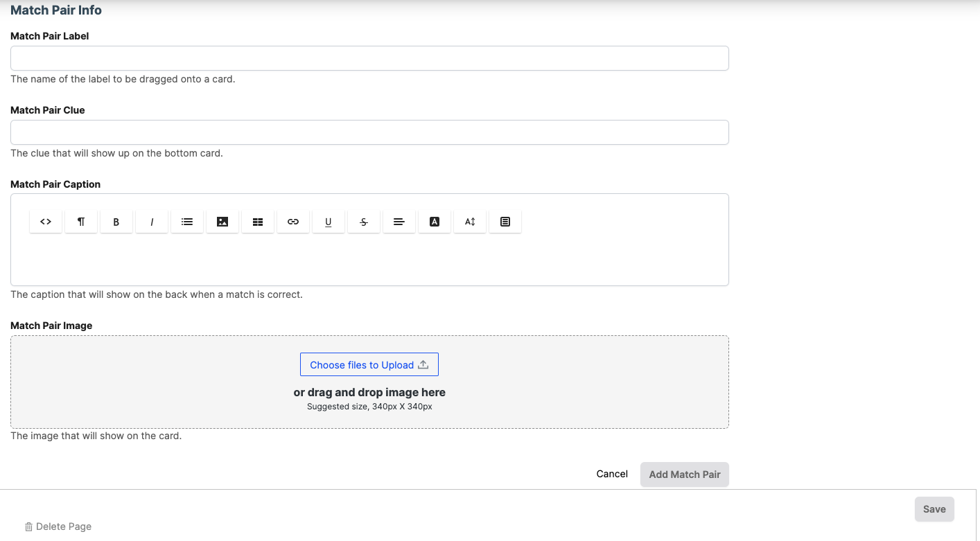Click the 'Match Pair Caption' label
The image size is (980, 541).
pyautogui.click(x=55, y=184)
